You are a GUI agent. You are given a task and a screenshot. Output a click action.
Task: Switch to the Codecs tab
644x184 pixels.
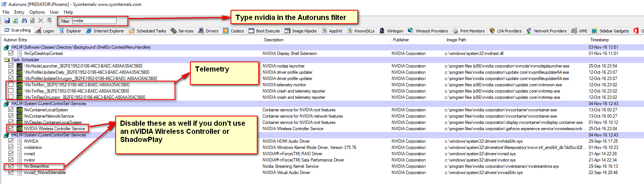234,31
